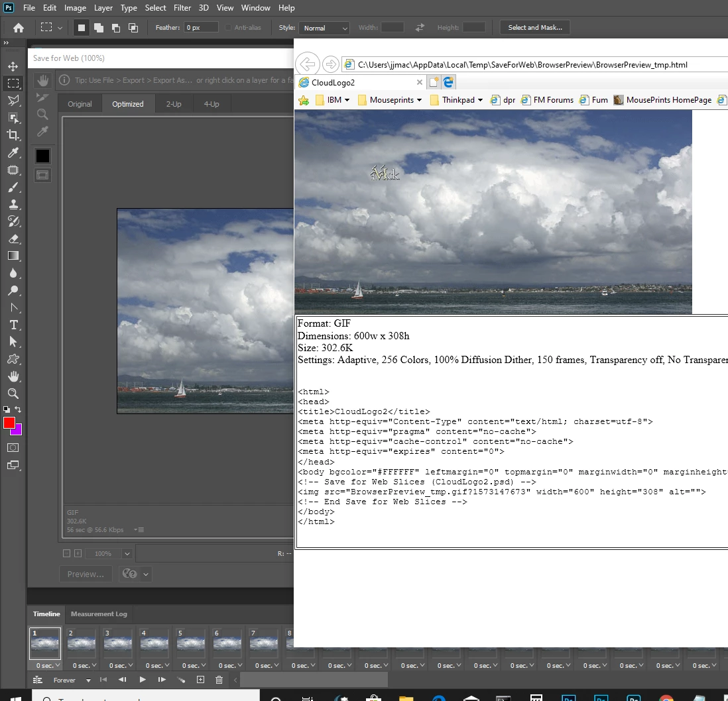Play the frame animation

tap(143, 680)
